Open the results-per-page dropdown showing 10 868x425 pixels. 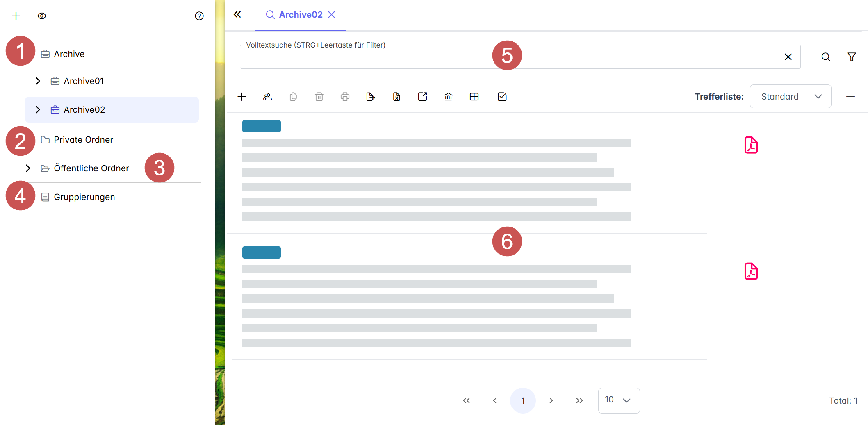click(619, 400)
